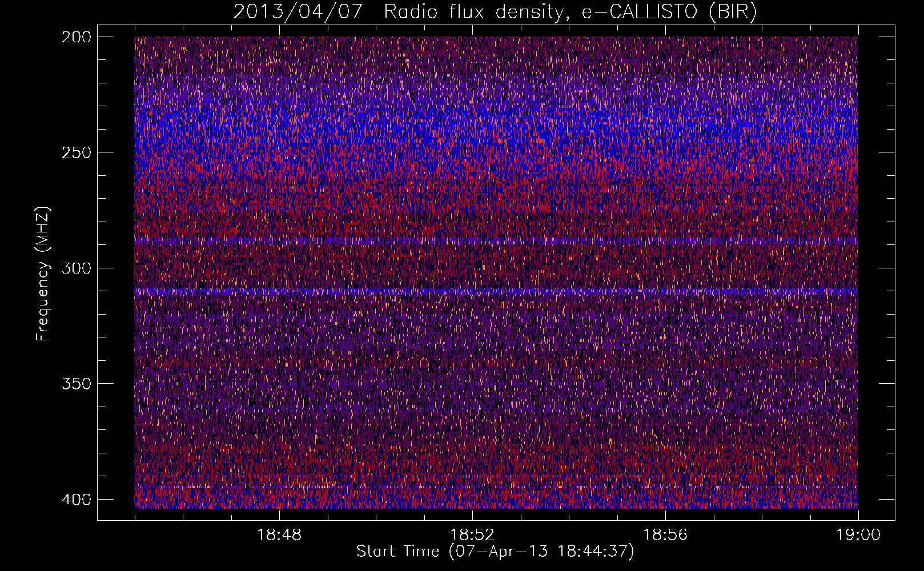The width and height of the screenshot is (924, 571).
Task: Click the purple horizontal line near 288 MHz
Action: pos(496,241)
